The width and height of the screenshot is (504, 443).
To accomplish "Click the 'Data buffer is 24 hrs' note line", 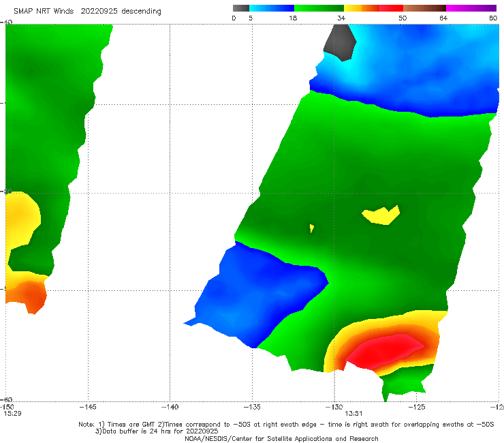I will pyautogui.click(x=157, y=431).
